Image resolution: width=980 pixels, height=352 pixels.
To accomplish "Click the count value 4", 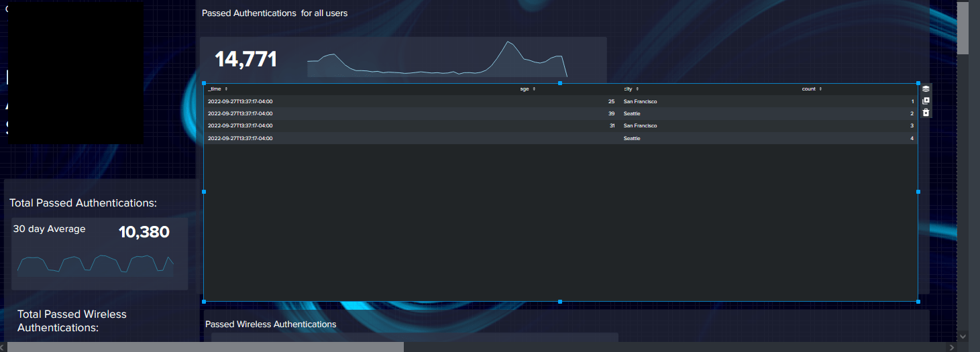I will click(x=912, y=138).
